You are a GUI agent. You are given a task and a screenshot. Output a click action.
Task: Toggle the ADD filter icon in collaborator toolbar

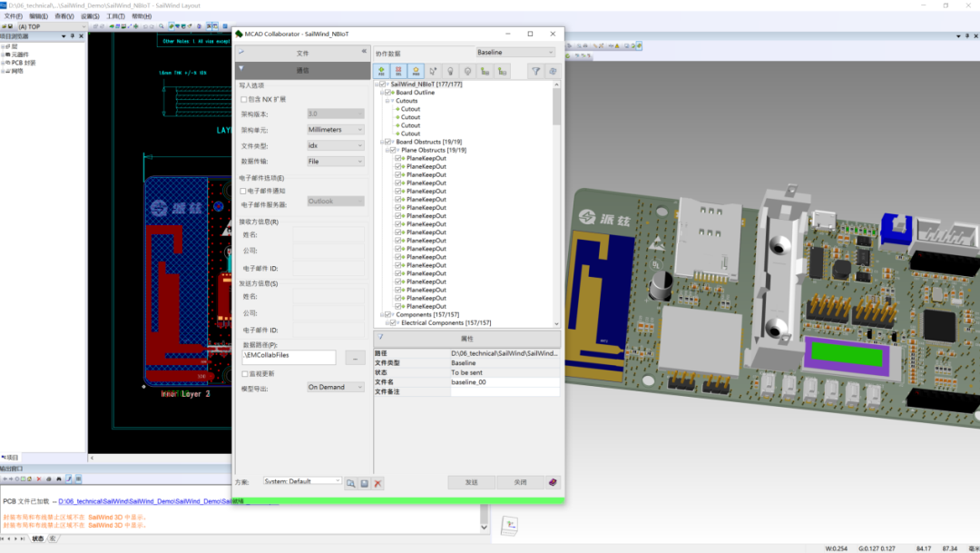[x=381, y=72]
